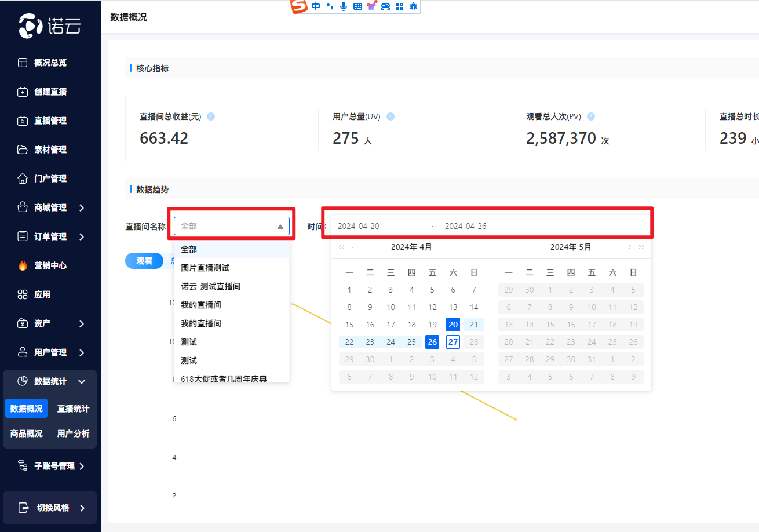This screenshot has height=532, width=759.
Task: Click the 门户管理 home icon
Action: point(23,178)
